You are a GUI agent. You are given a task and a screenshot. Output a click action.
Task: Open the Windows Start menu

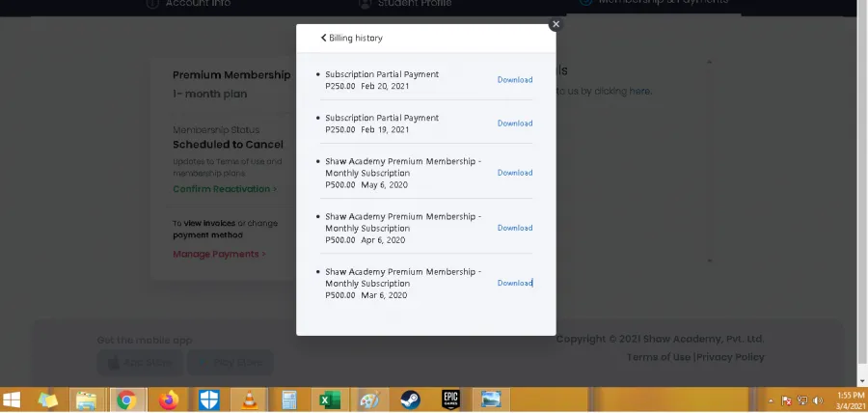point(14,399)
